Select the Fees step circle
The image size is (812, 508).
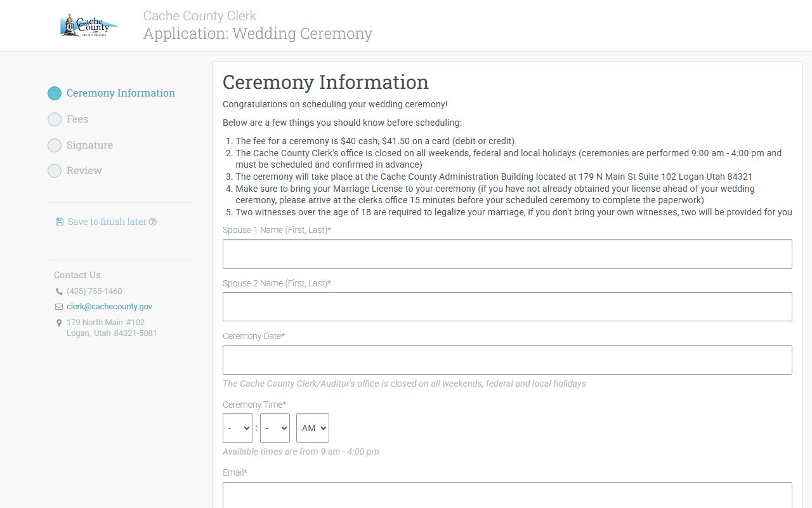click(55, 119)
